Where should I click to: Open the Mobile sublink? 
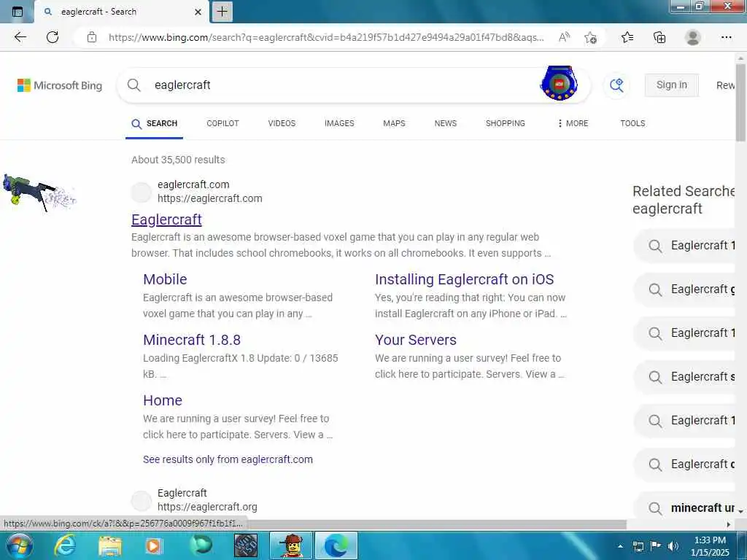tap(165, 279)
